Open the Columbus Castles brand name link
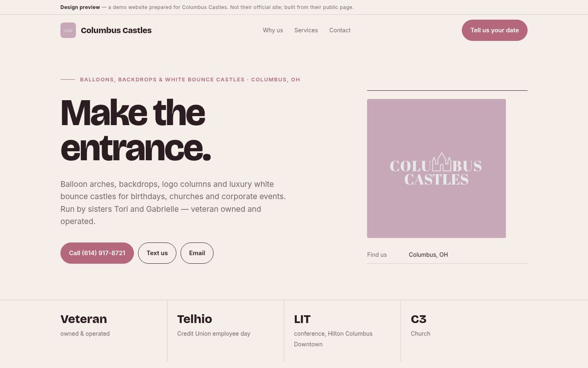This screenshot has height=368, width=588. click(116, 30)
